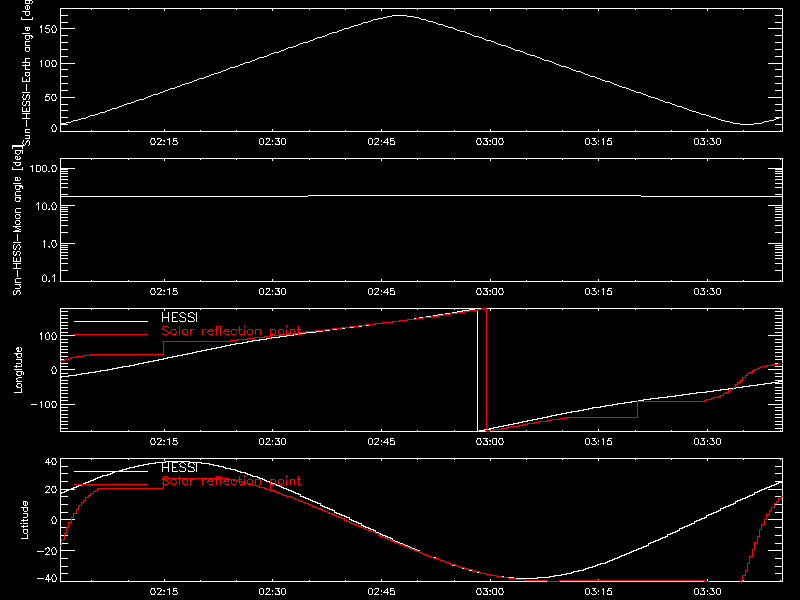Viewport: 800px width, 600px height.
Task: Click the red legend line in the Longitude plot
Action: [111, 335]
